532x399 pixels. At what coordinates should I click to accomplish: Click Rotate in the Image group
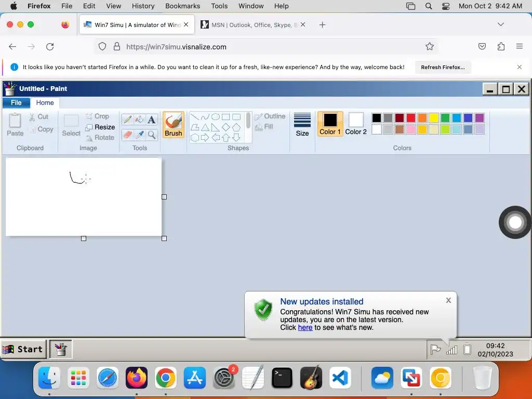[100, 138]
